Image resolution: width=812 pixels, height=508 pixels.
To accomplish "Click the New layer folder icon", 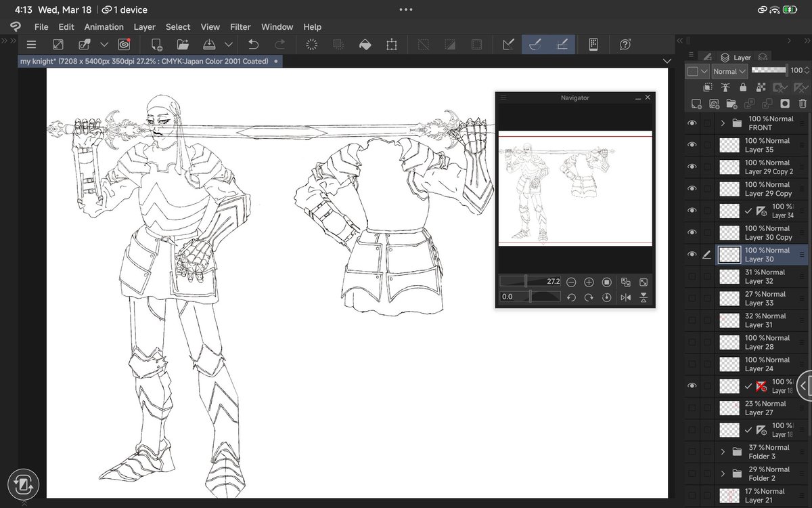I will (731, 104).
